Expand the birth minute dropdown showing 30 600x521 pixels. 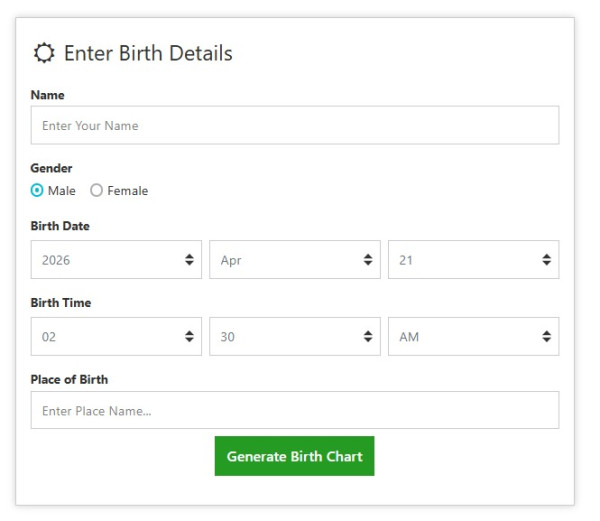coord(294,337)
